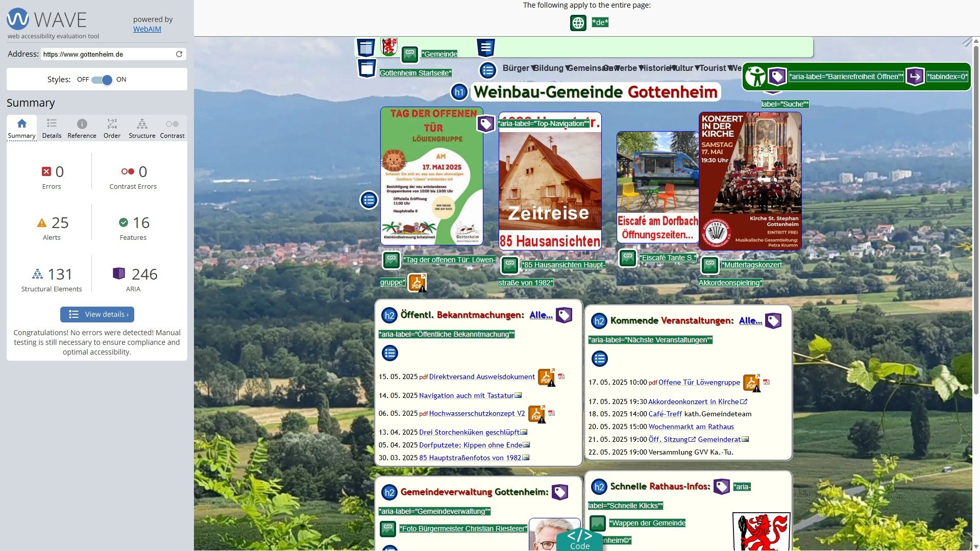Viewport: 980px width, 551px height.
Task: Open the Code panel at bottom
Action: [579, 540]
